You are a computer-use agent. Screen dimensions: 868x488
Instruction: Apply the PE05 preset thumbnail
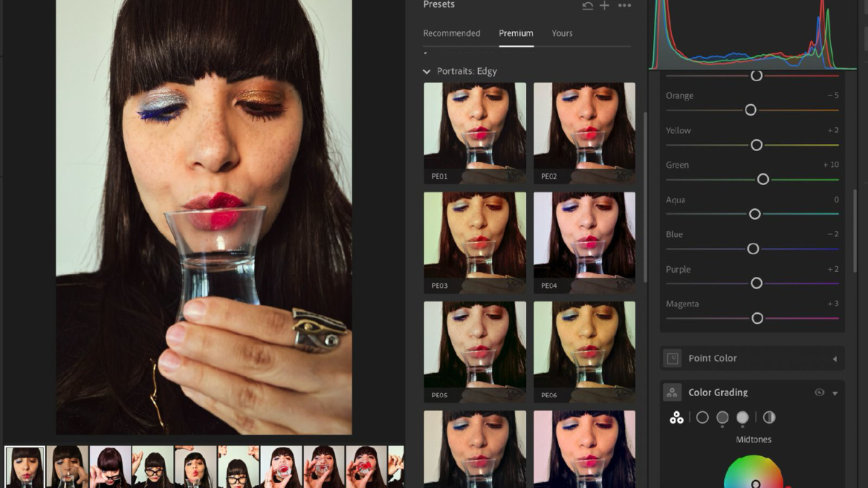475,352
